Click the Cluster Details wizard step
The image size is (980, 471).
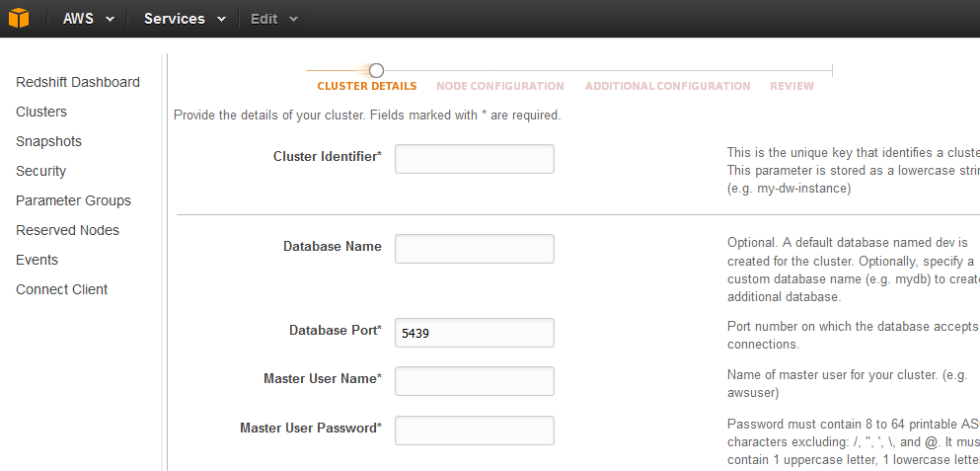point(366,86)
